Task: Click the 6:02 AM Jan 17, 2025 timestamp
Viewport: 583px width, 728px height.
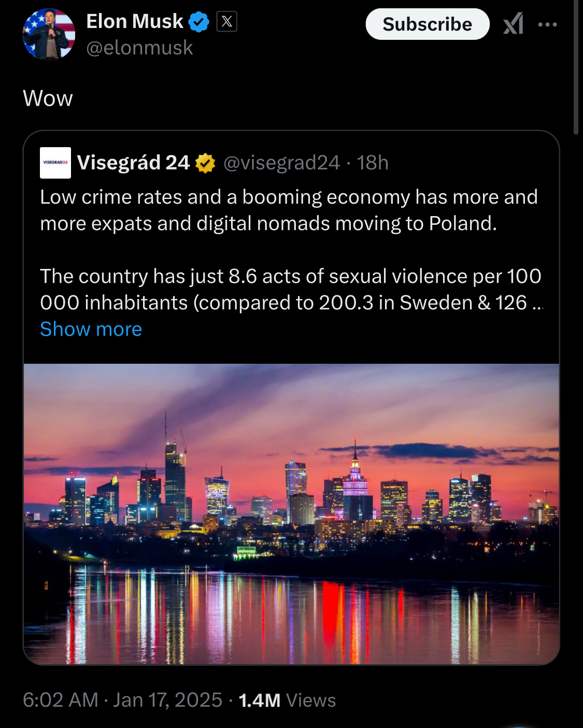Action: (122, 700)
